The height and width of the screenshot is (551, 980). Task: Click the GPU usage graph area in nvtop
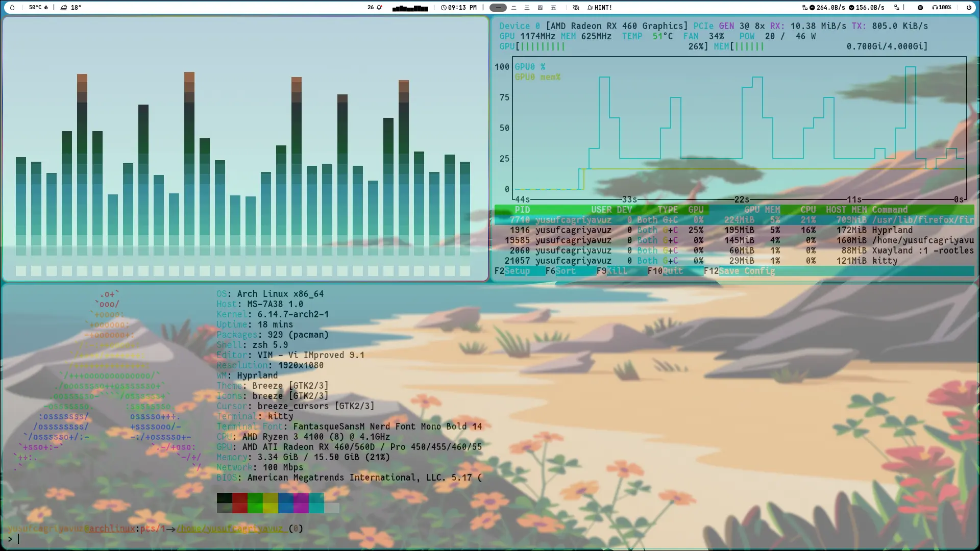740,128
